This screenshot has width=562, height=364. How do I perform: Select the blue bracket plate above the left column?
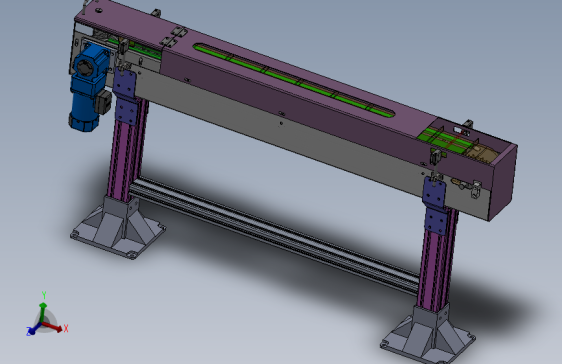coord(125,97)
